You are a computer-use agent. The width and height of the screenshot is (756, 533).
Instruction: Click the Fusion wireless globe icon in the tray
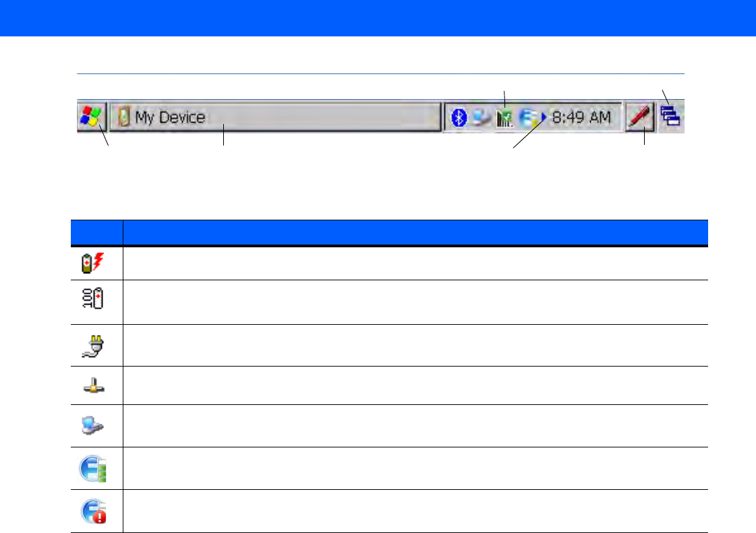(x=528, y=117)
